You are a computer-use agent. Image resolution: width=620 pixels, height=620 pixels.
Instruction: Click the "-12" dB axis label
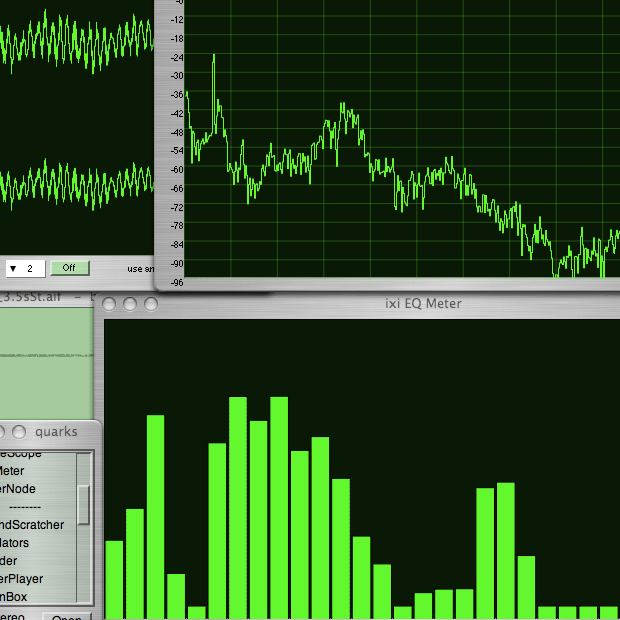(177, 20)
